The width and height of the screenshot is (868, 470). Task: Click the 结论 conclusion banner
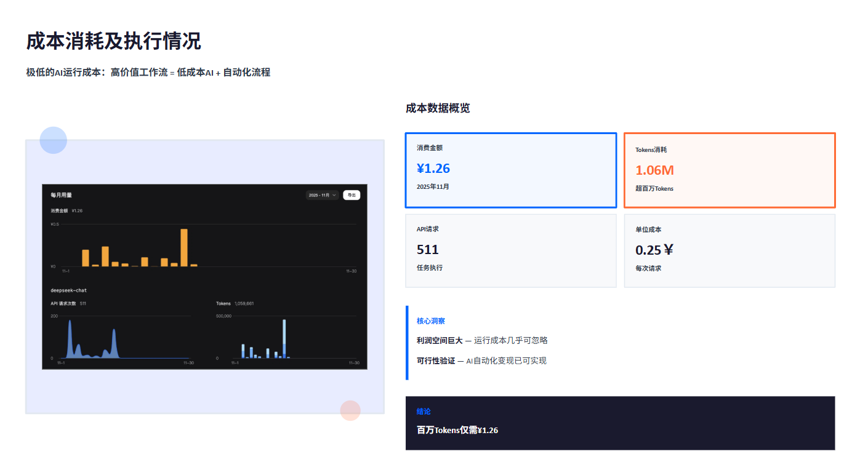(x=620, y=423)
